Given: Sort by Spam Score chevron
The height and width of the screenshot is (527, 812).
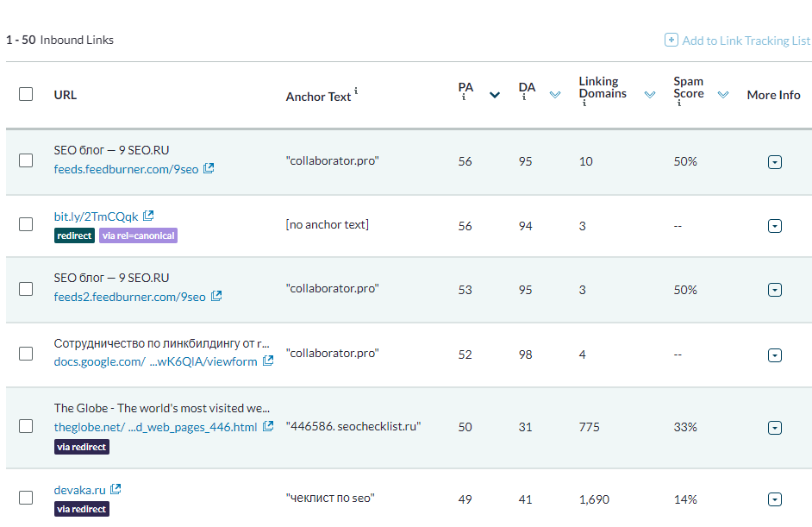Looking at the screenshot, I should point(723,95).
